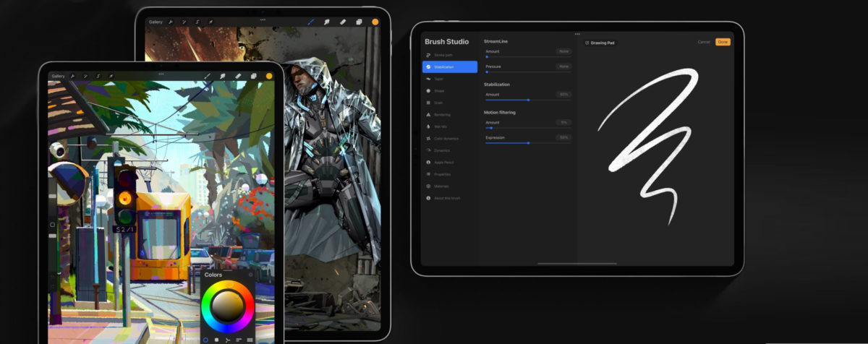This screenshot has height=344, width=868.
Task: Select Classic square mode in Colors panel
Action: [216, 340]
